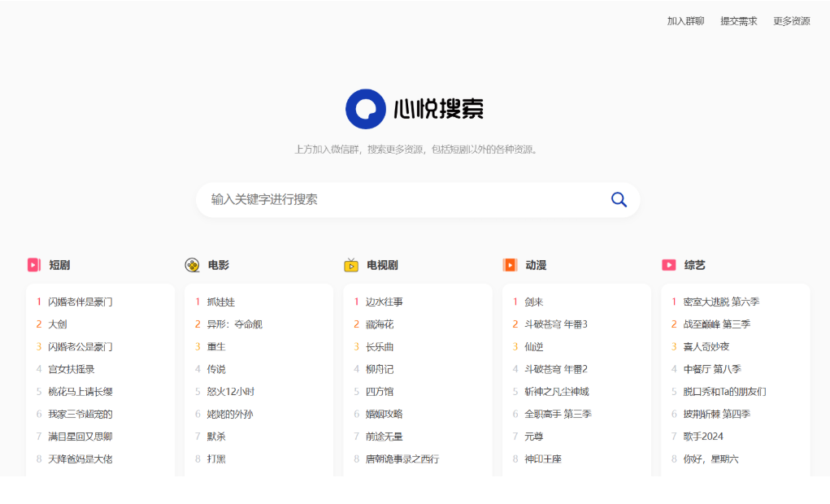
Task: Click the 心悦搜索 logo icon
Action: tap(365, 109)
